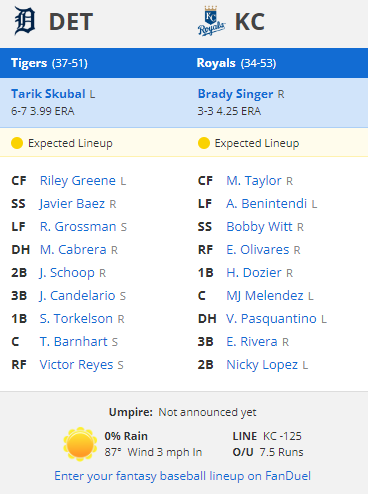Click the Kansas City Royals logo icon
Screen dimensions: 368x494
[211, 21]
